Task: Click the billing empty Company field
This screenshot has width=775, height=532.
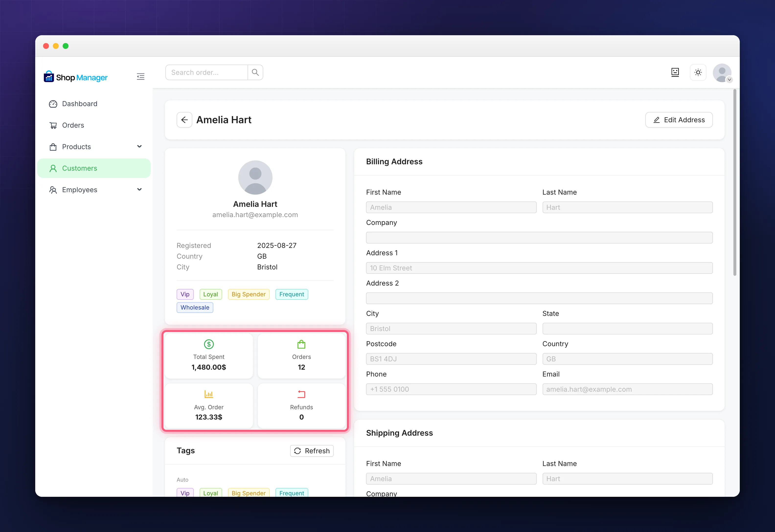Action: pos(539,238)
